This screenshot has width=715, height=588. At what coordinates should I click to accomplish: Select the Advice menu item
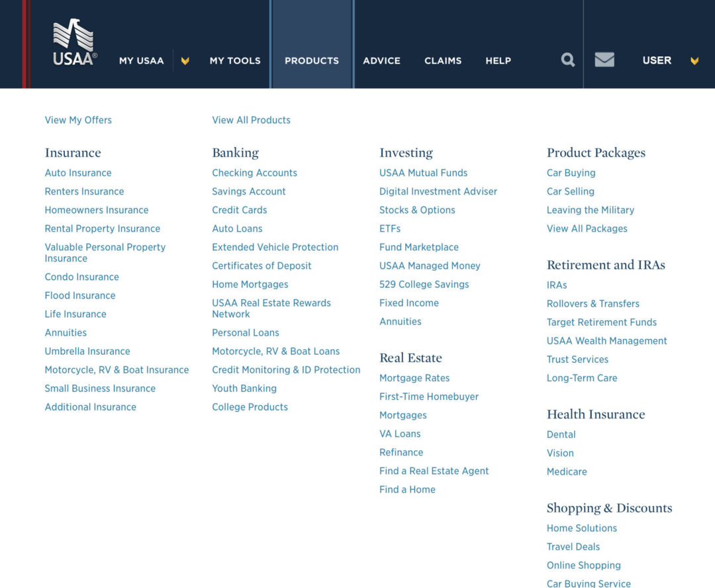tap(381, 61)
